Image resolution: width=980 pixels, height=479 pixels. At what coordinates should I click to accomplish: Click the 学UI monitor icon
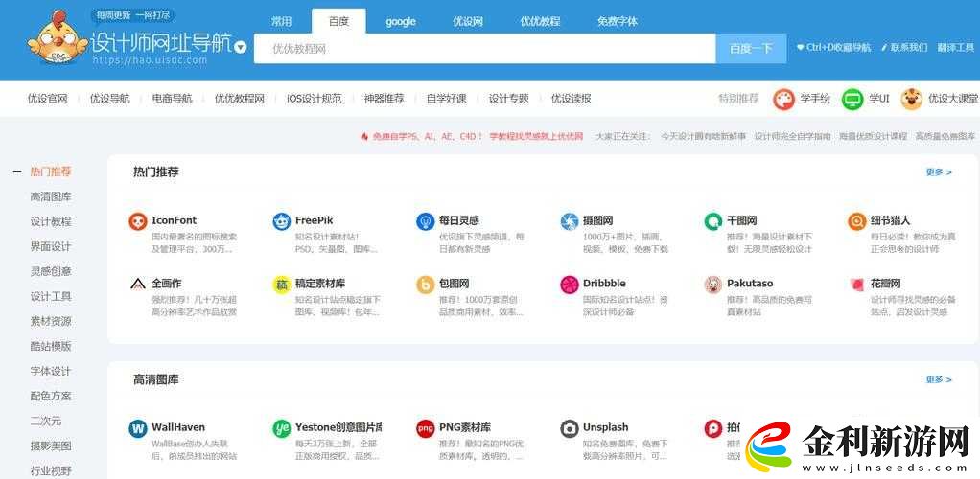pos(852,99)
